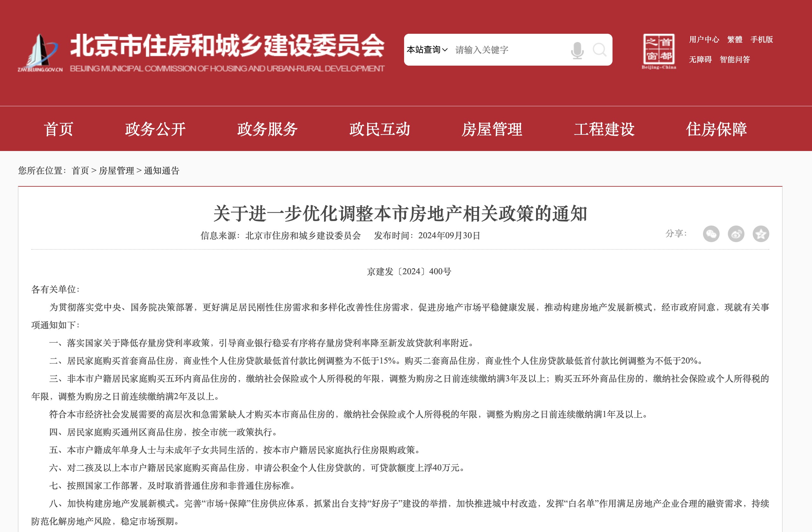This screenshot has height=532, width=812.
Task: Open the 政民互动 navigation menu
Action: pyautogui.click(x=380, y=129)
